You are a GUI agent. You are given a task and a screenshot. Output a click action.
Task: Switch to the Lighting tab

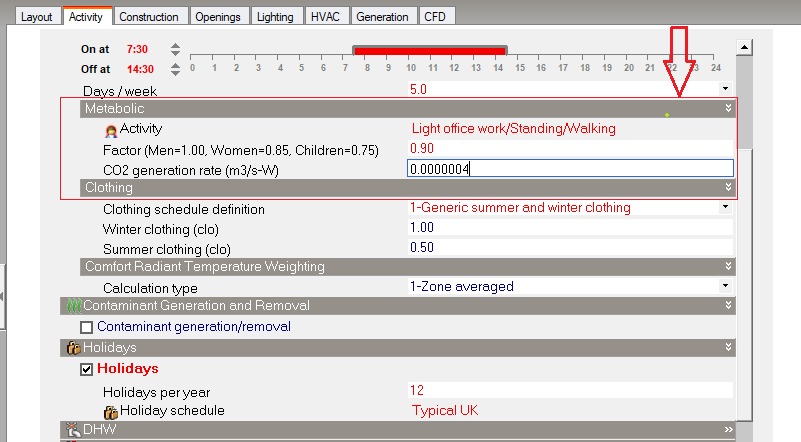[275, 16]
